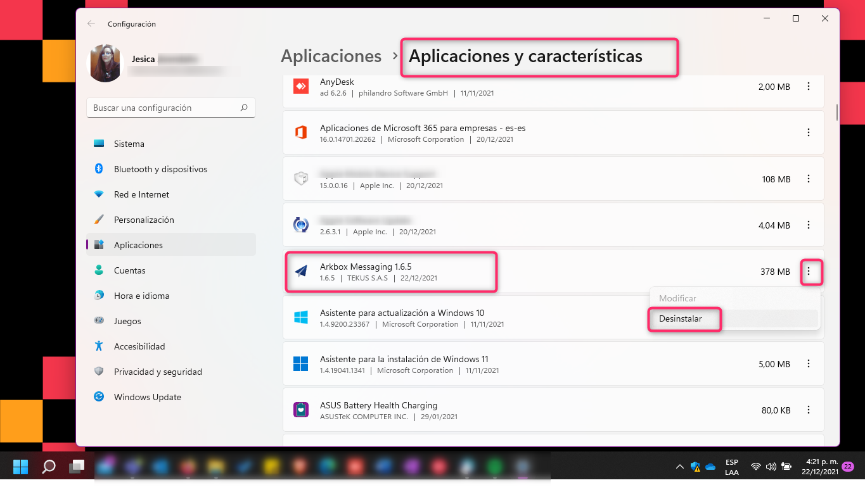Click the AnyDesk app icon
Viewport: 865px width, 504px height.
pyautogui.click(x=301, y=87)
